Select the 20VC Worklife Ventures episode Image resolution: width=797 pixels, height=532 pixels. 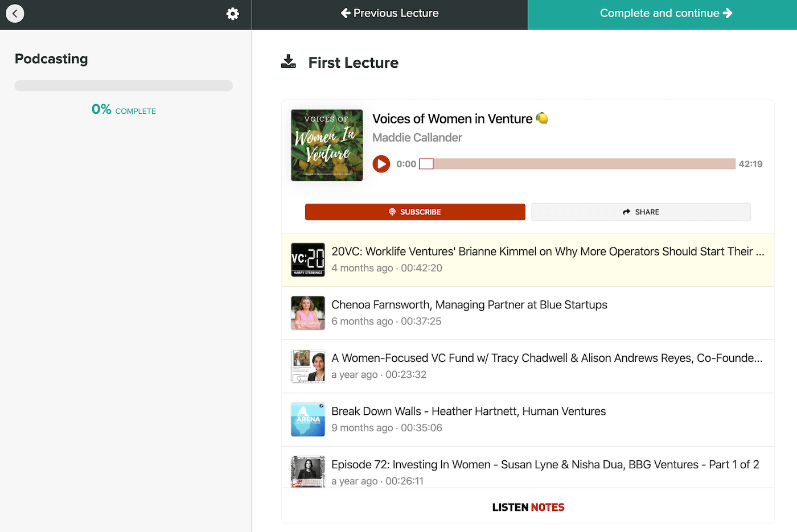click(528, 260)
